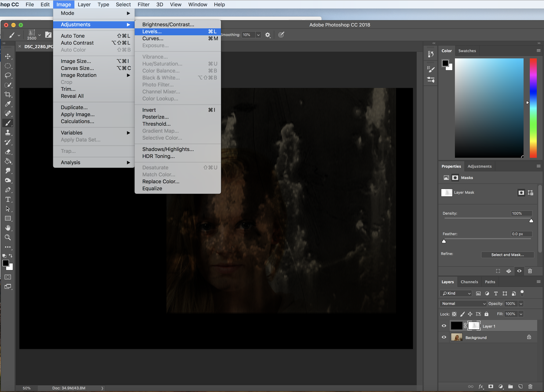Select the Zoom tool

point(8,237)
